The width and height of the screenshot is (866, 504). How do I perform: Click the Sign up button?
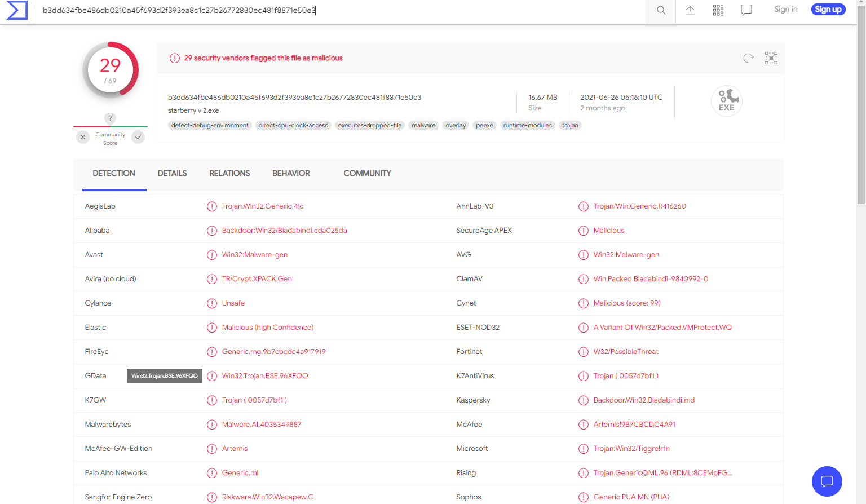coord(828,10)
